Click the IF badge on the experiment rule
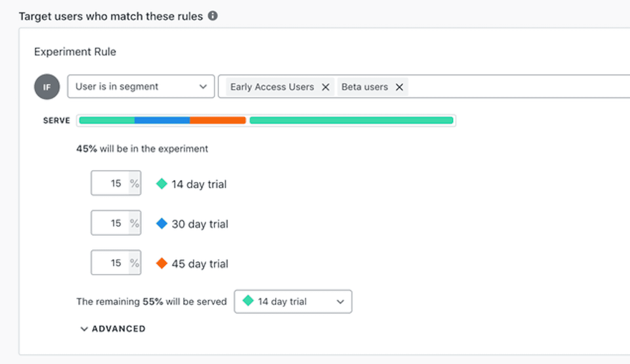Viewport: 630px width, 364px height. click(47, 87)
